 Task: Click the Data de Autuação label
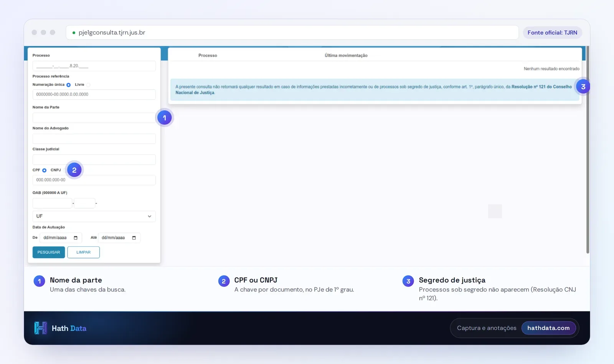[x=48, y=227]
